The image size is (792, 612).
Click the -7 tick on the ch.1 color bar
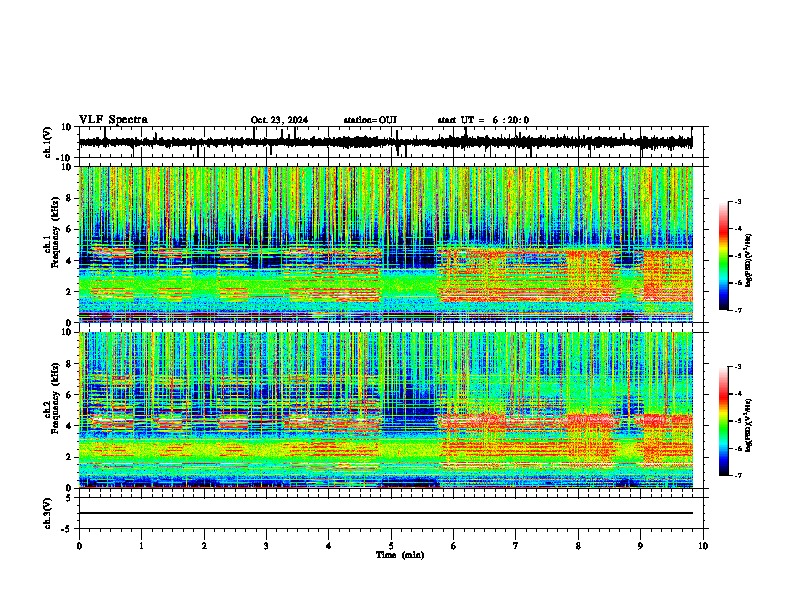tap(737, 310)
